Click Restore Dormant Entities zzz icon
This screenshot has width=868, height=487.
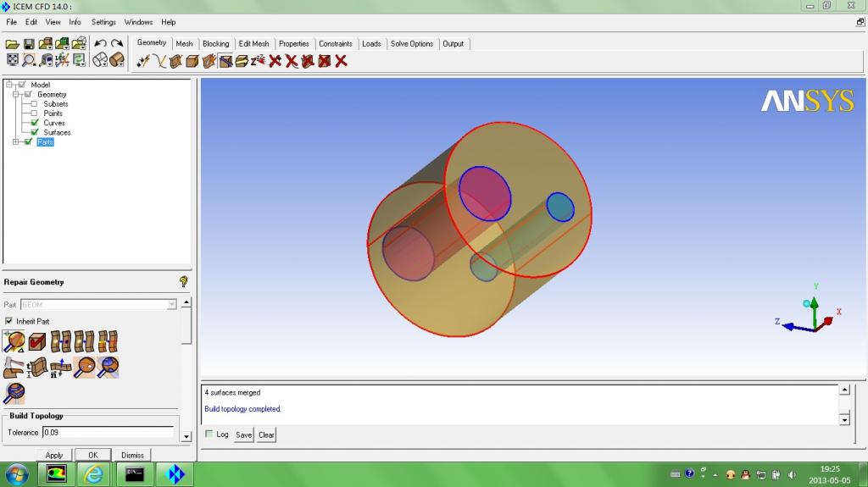[x=258, y=61]
